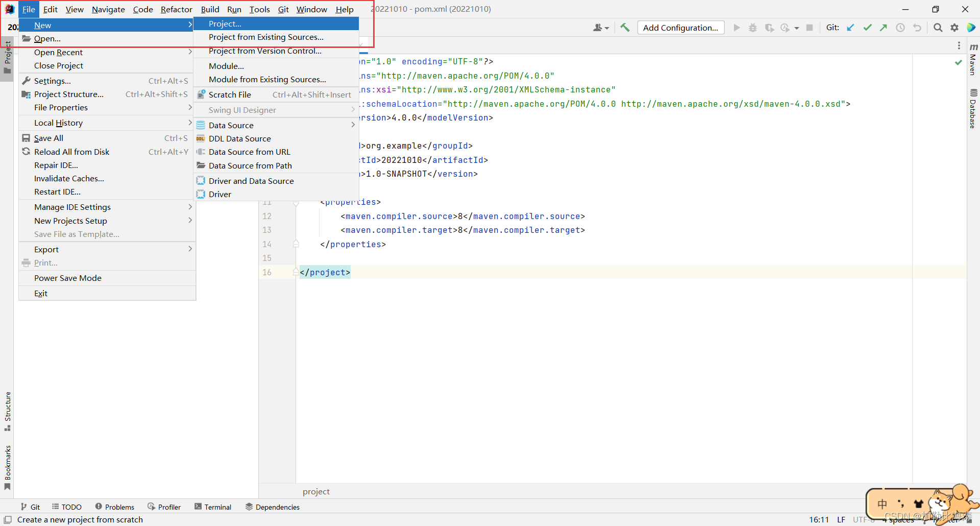Choose Data Source from URL
Viewport: 980px width, 526px height.
276,152
